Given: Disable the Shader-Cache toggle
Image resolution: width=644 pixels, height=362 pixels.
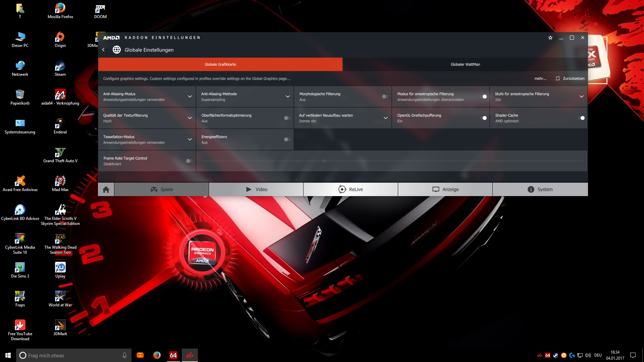Looking at the screenshot, I should click(x=581, y=118).
